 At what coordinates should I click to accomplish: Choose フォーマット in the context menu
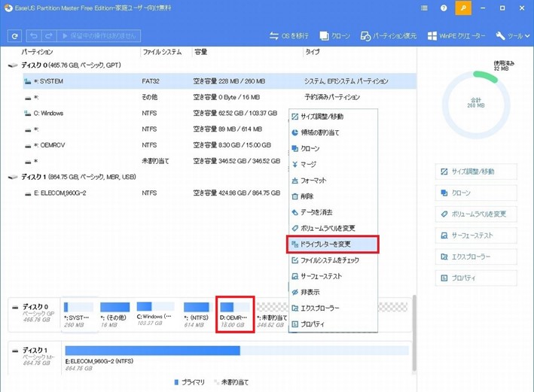(333, 181)
